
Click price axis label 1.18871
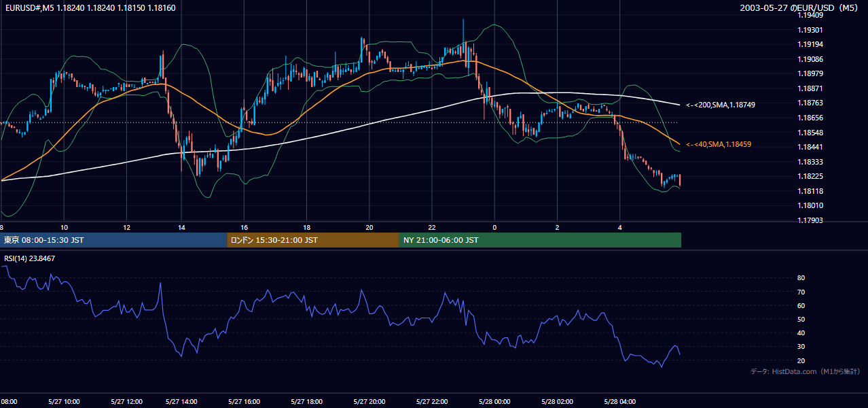tap(811, 89)
